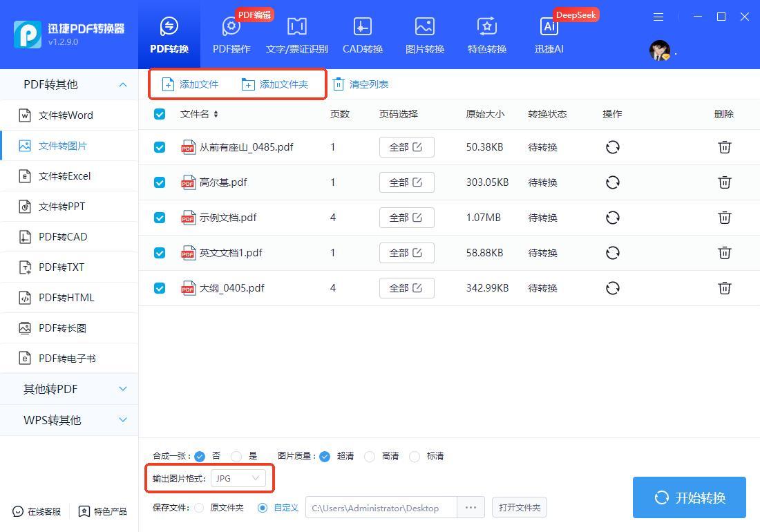Delete 大纲_0405.pdf using its trash icon
This screenshot has height=532, width=760.
[x=724, y=288]
